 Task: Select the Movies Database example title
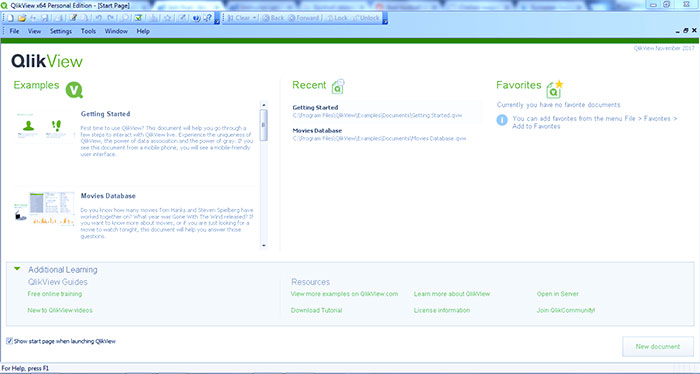point(108,196)
